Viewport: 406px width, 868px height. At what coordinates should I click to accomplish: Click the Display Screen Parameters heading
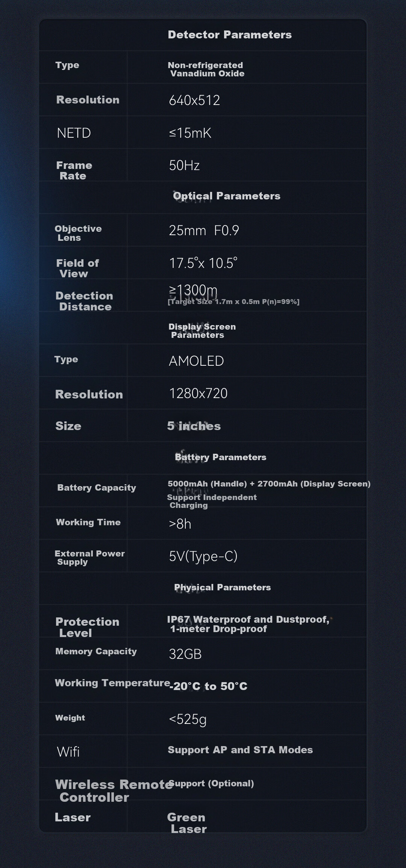click(x=202, y=331)
